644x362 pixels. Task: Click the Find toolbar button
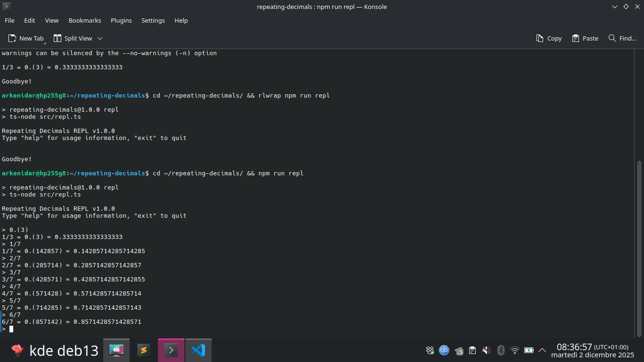622,38
